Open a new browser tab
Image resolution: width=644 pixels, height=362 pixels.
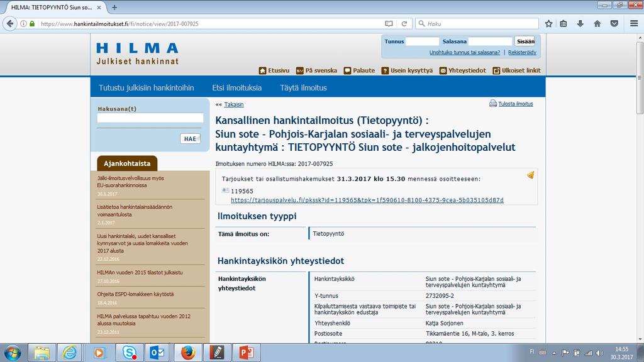click(114, 8)
